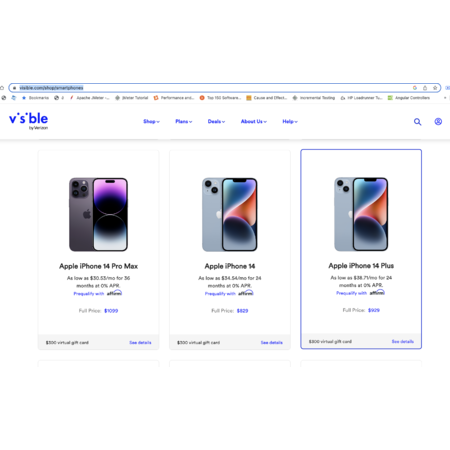
Task: Click See details for iPhone 14 Plus
Action: point(403,341)
